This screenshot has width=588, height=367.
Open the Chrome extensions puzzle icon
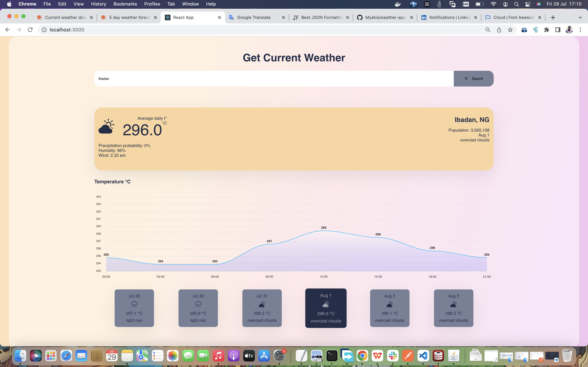[x=547, y=30]
